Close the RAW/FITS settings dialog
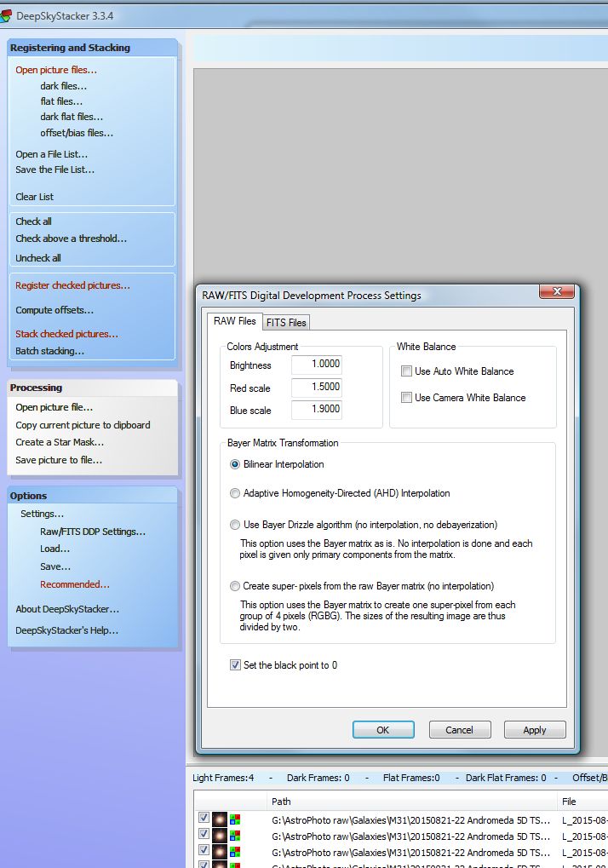This screenshot has width=608, height=868. [x=557, y=291]
